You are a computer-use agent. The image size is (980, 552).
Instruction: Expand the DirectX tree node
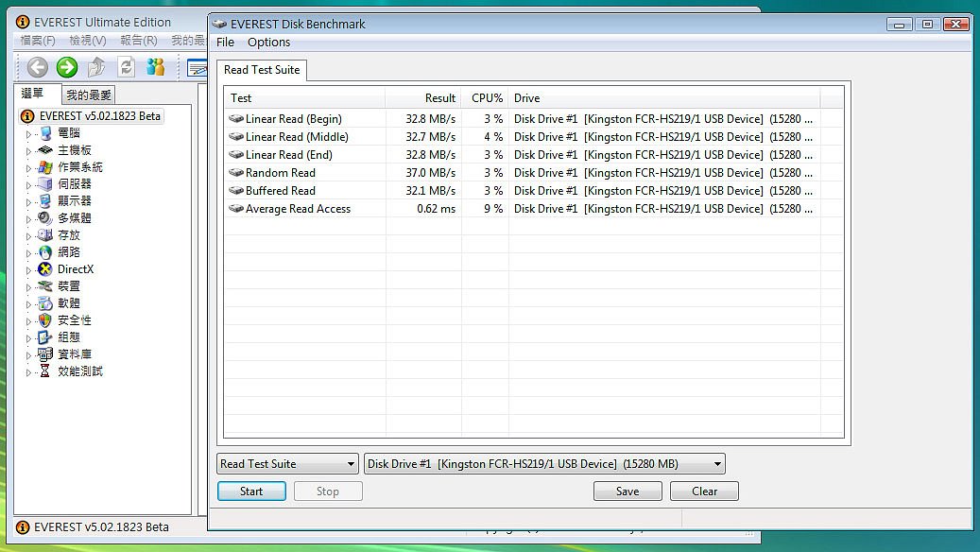coord(28,270)
